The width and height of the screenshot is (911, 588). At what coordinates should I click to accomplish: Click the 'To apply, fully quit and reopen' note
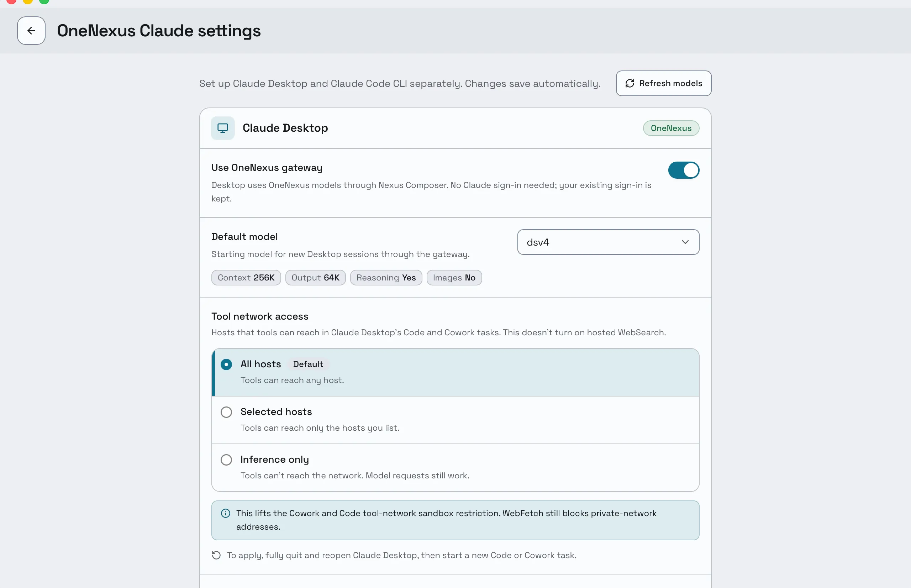[401, 555]
